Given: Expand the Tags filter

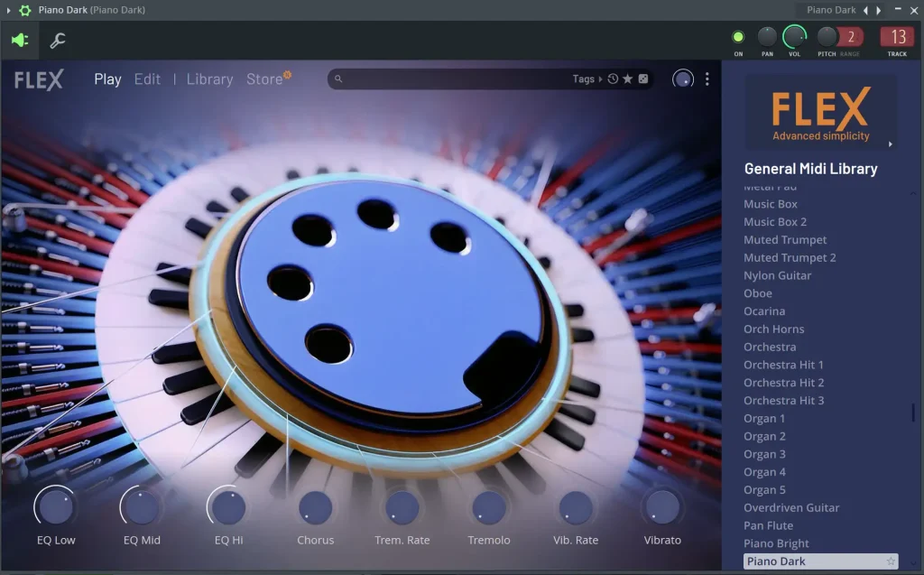Looking at the screenshot, I should 587,79.
